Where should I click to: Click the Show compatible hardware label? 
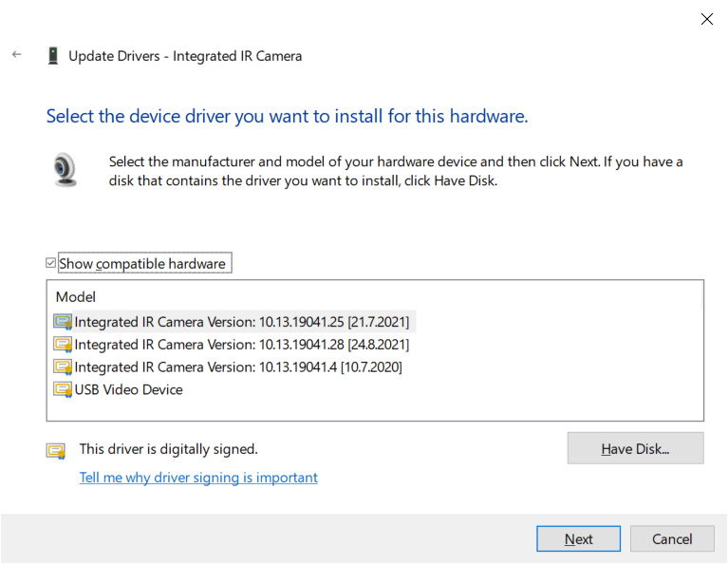pyautogui.click(x=142, y=263)
